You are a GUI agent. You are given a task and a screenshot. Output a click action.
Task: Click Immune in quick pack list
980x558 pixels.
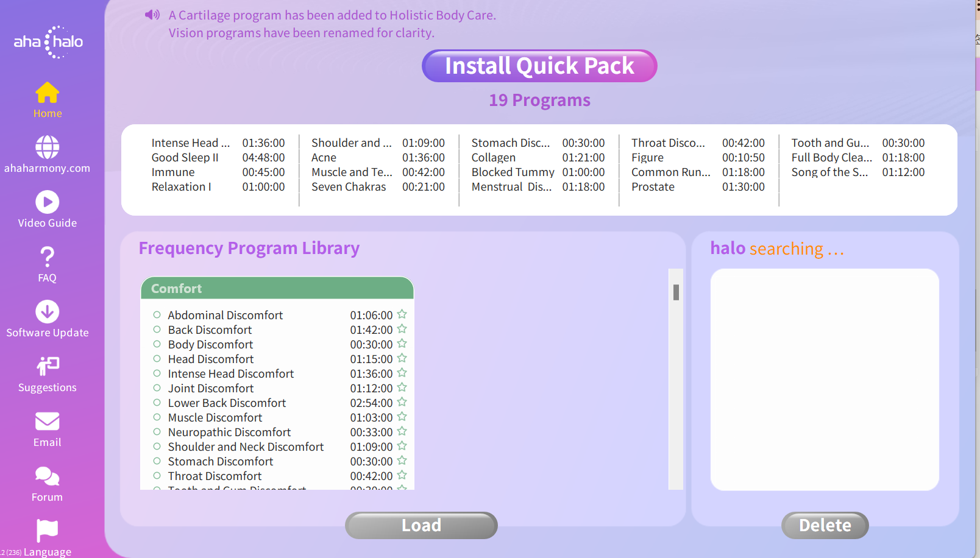coord(173,172)
